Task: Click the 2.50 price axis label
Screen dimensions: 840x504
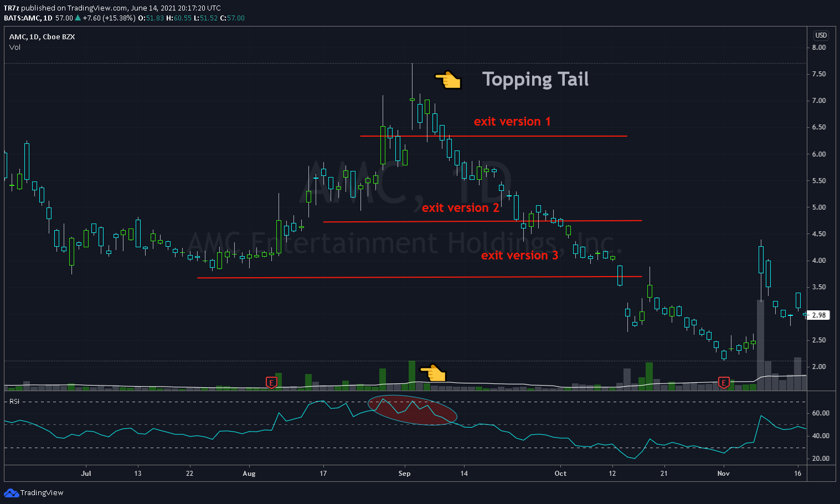Action: (x=818, y=340)
